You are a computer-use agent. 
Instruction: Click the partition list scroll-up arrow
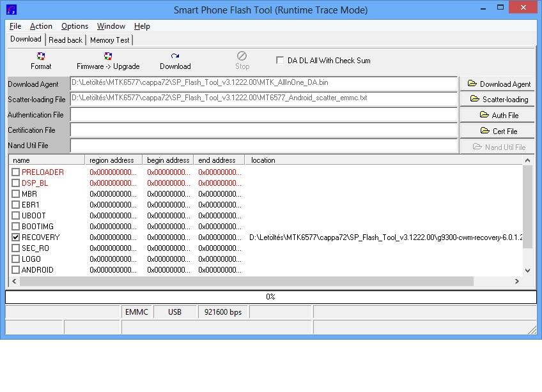point(527,160)
